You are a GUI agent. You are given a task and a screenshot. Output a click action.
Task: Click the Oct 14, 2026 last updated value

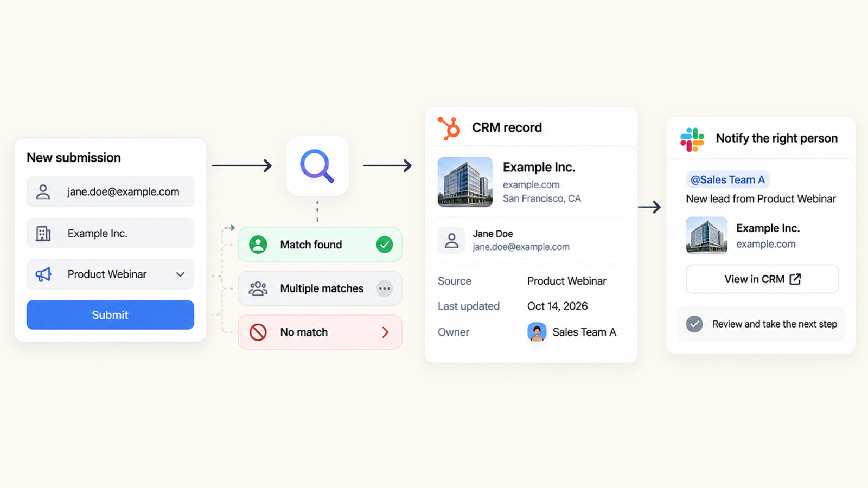tap(558, 306)
